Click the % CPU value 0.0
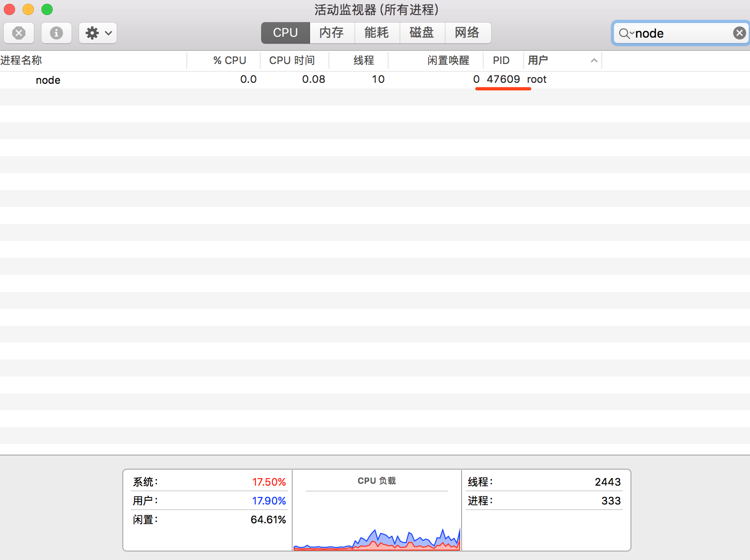The image size is (750, 560). [248, 79]
